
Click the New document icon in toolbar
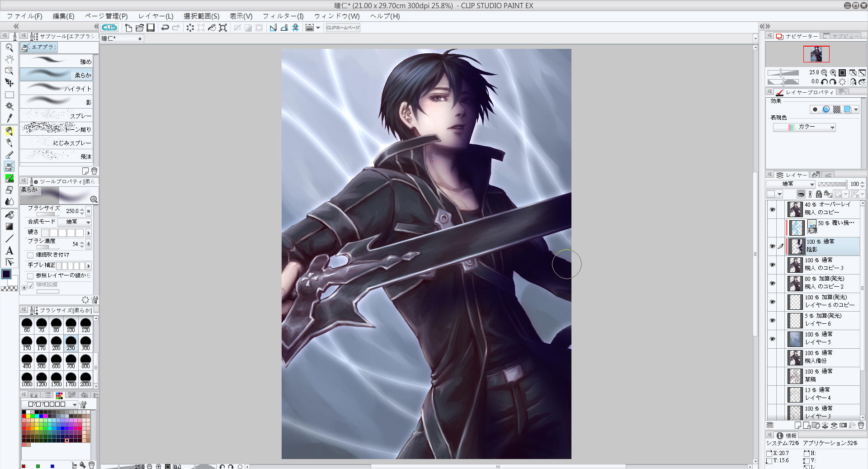(x=128, y=28)
